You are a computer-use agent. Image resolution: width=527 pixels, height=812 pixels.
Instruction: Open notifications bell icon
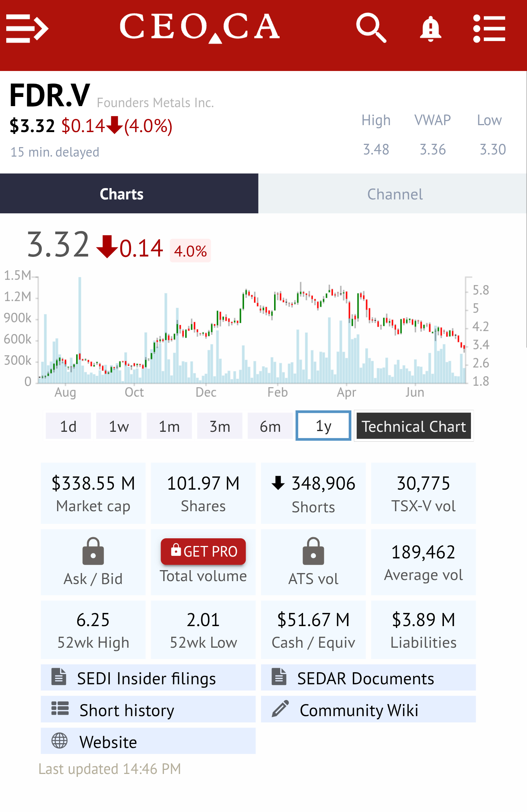pos(430,29)
